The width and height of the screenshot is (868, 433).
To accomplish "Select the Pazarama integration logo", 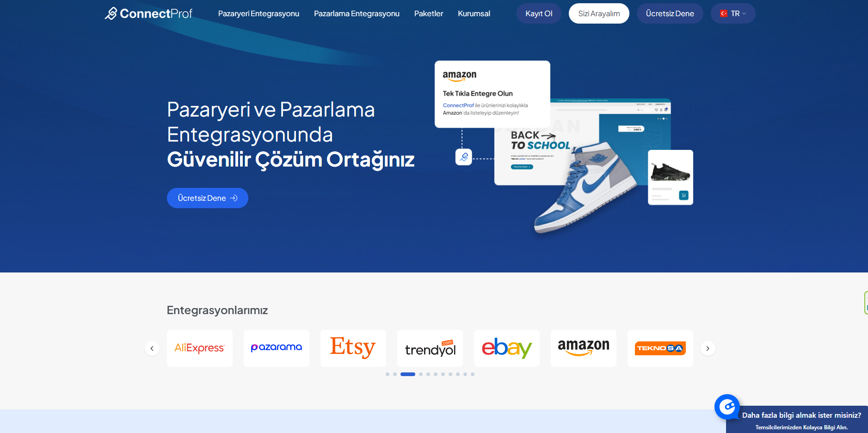I will [x=277, y=348].
